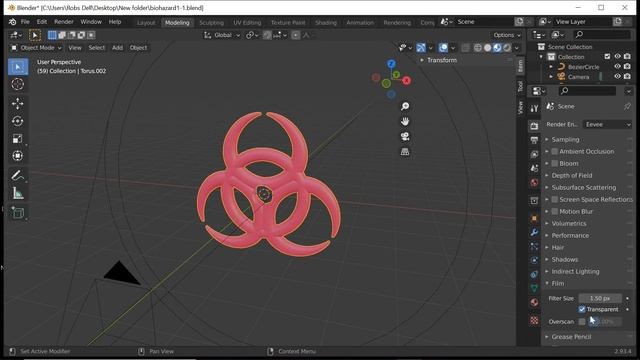Image resolution: width=640 pixels, height=360 pixels.
Task: Open the green Object Data properties tab
Action: 534,289
